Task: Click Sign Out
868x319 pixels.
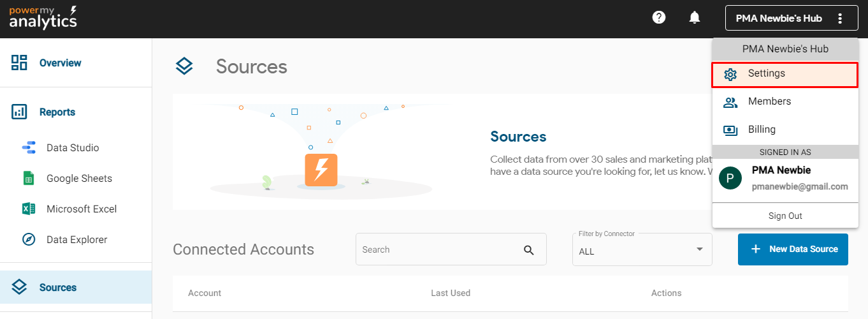Action: pos(785,216)
